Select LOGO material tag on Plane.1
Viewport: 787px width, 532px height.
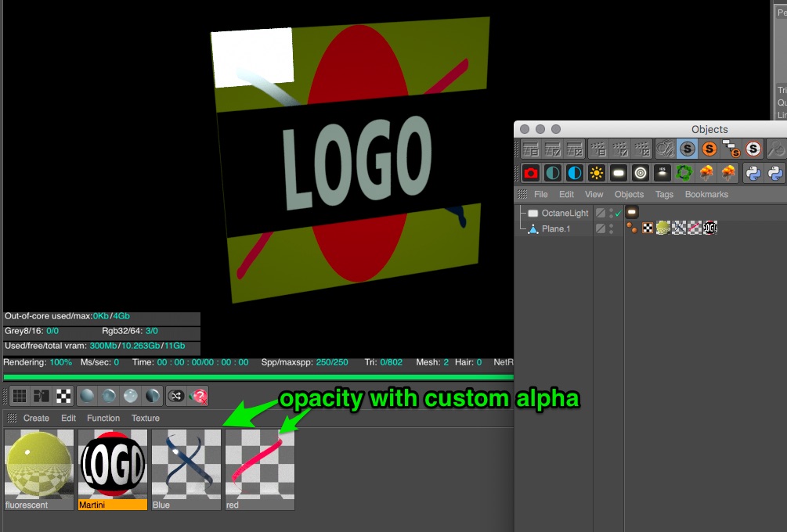710,228
